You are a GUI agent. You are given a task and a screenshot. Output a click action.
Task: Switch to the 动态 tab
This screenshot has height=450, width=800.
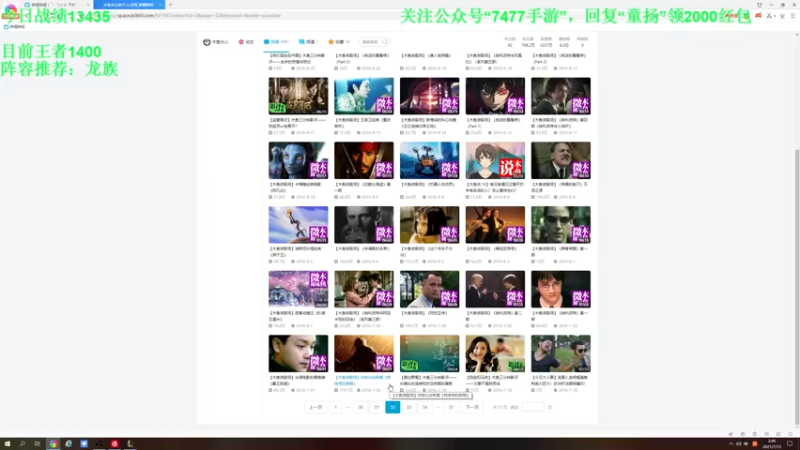click(x=246, y=42)
